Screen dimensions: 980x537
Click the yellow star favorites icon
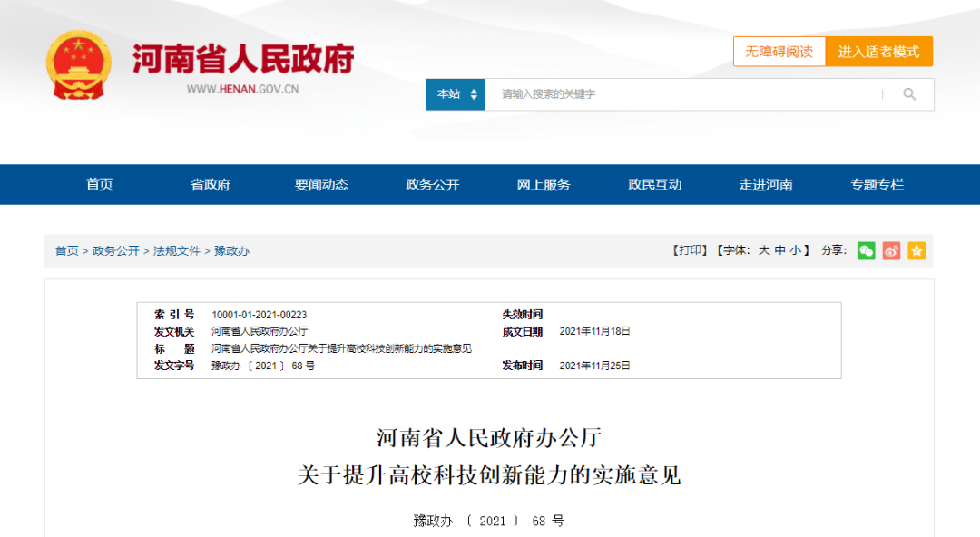pos(916,251)
